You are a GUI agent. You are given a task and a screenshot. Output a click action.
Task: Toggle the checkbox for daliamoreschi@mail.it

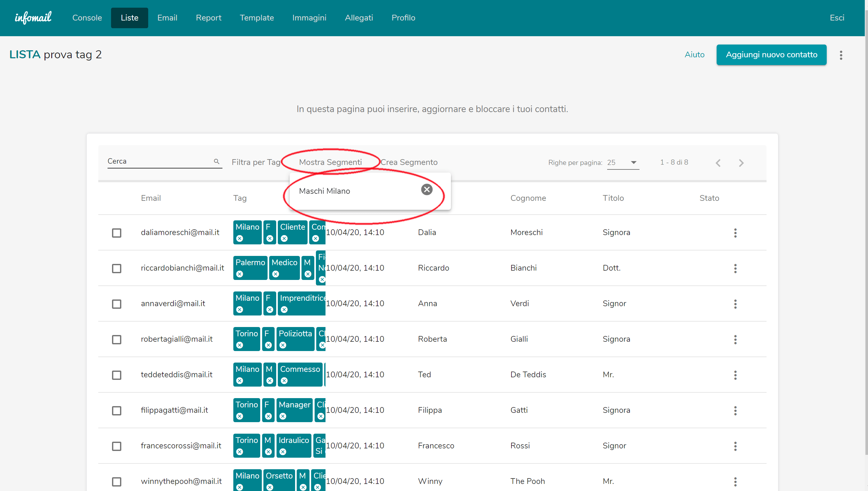(x=117, y=233)
